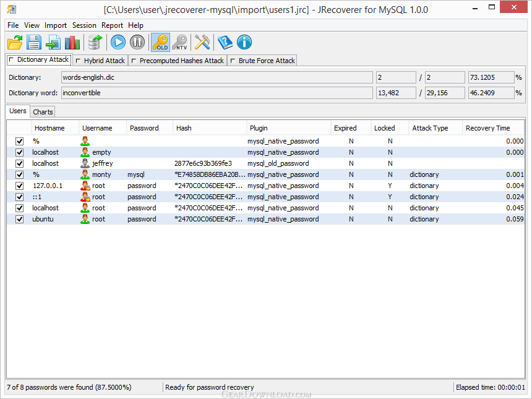The image size is (532, 399).
Task: Open the Import menu
Action: (56, 25)
